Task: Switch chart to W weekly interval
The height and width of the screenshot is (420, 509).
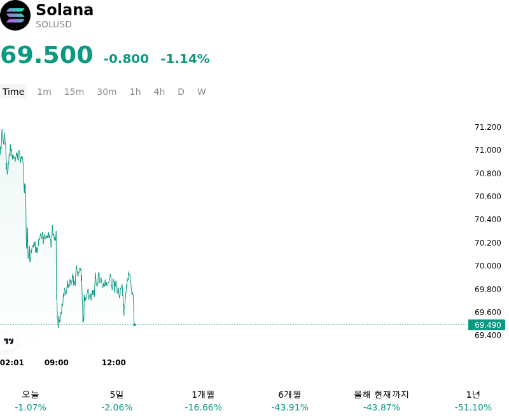Action: click(202, 92)
